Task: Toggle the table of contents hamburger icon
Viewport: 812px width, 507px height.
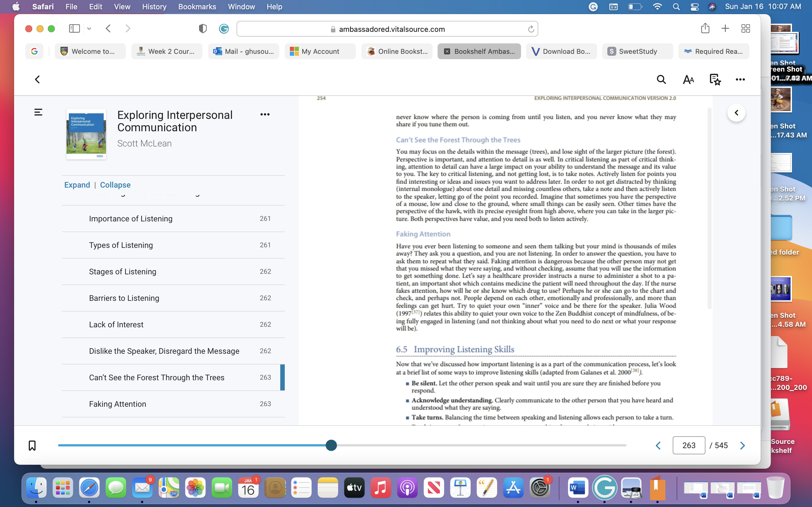Action: coord(38,112)
